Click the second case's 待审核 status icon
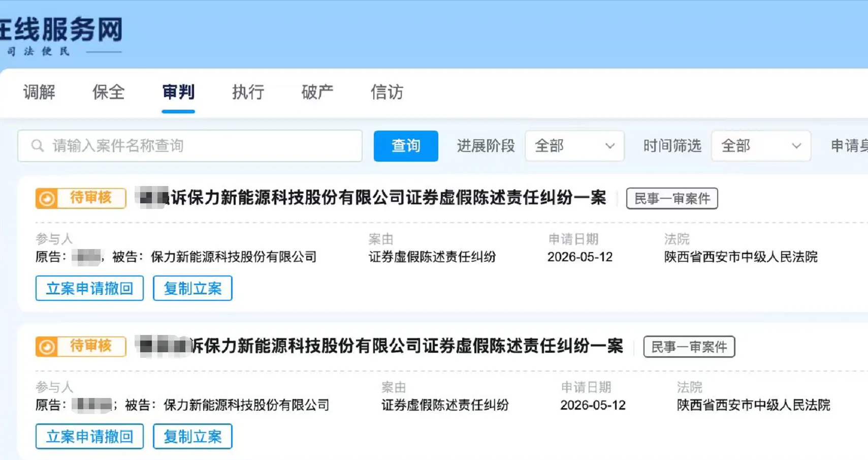868x460 pixels. point(47,347)
